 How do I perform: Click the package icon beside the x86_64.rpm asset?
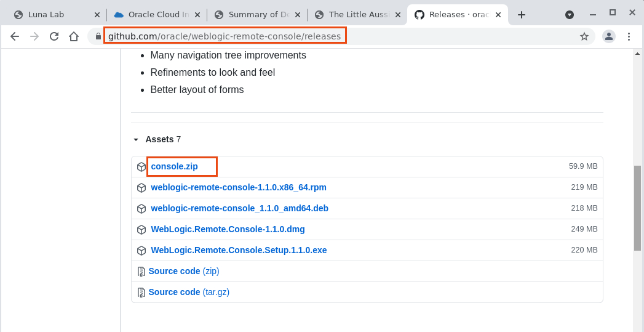pyautogui.click(x=141, y=188)
